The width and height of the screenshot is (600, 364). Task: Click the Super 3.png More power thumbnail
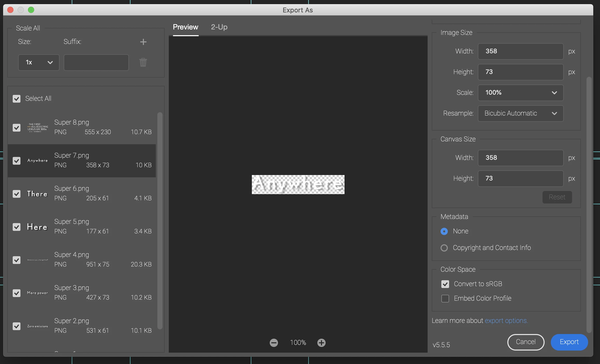point(38,293)
